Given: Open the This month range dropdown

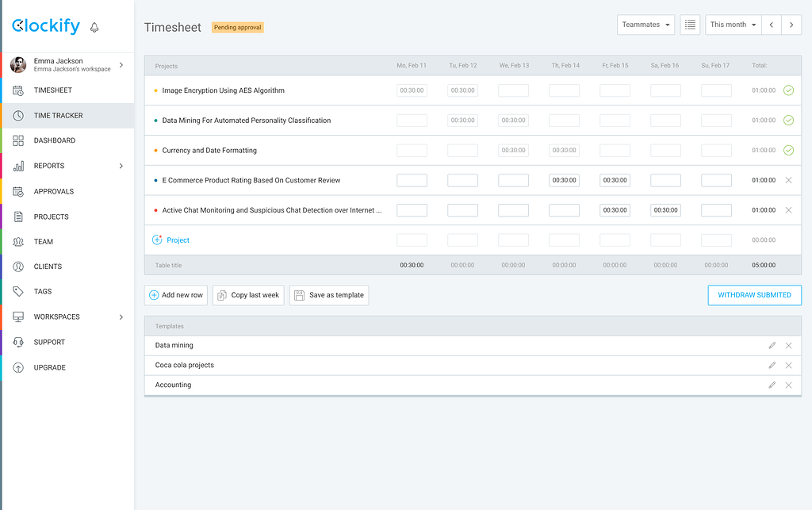Looking at the screenshot, I should [x=733, y=25].
